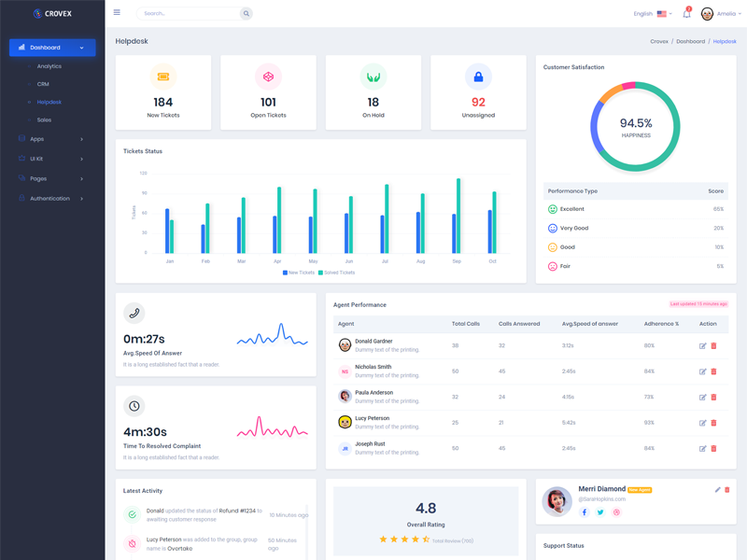Viewport: 747px width, 560px height.
Task: Select Sales in sidebar
Action: (x=44, y=120)
